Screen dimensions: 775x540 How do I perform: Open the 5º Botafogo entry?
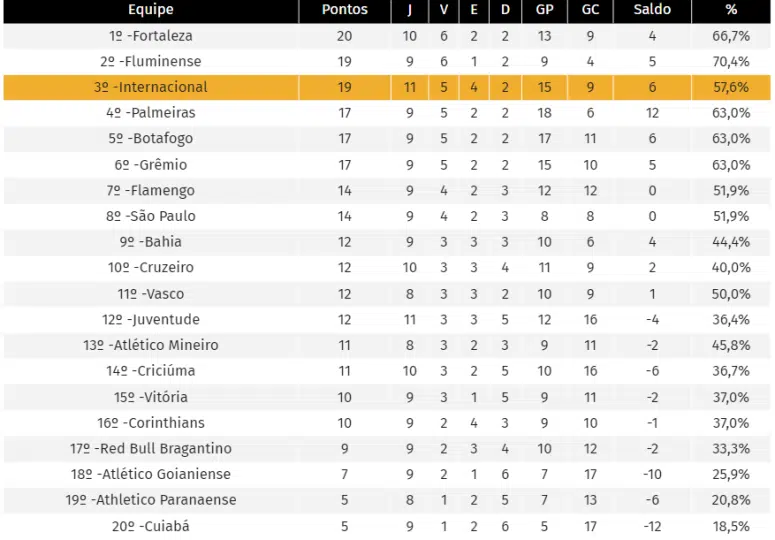(151, 139)
